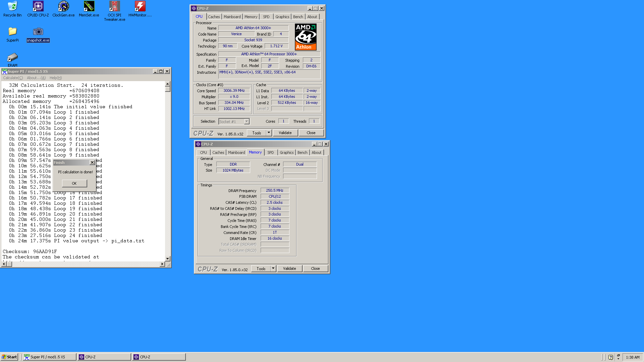
Task: Select Memory tab in upper CPU-Z
Action: pos(251,17)
